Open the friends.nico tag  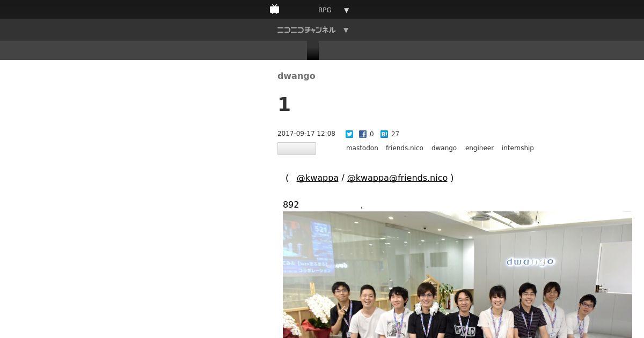pos(405,148)
